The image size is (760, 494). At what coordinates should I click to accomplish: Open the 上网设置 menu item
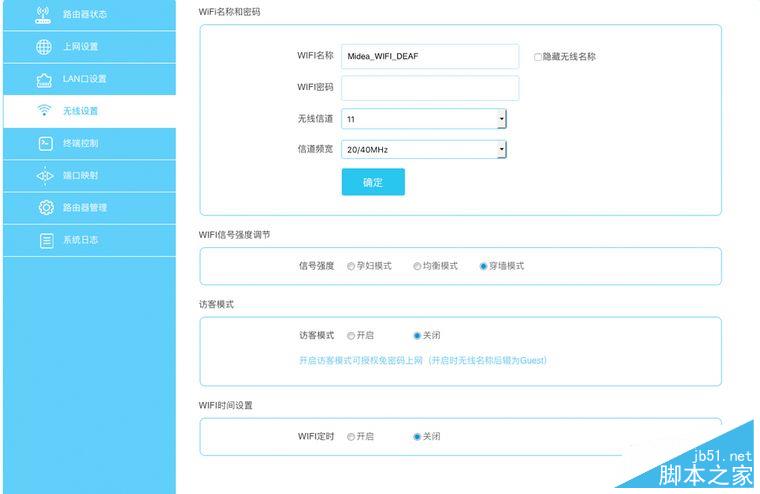tap(89, 47)
